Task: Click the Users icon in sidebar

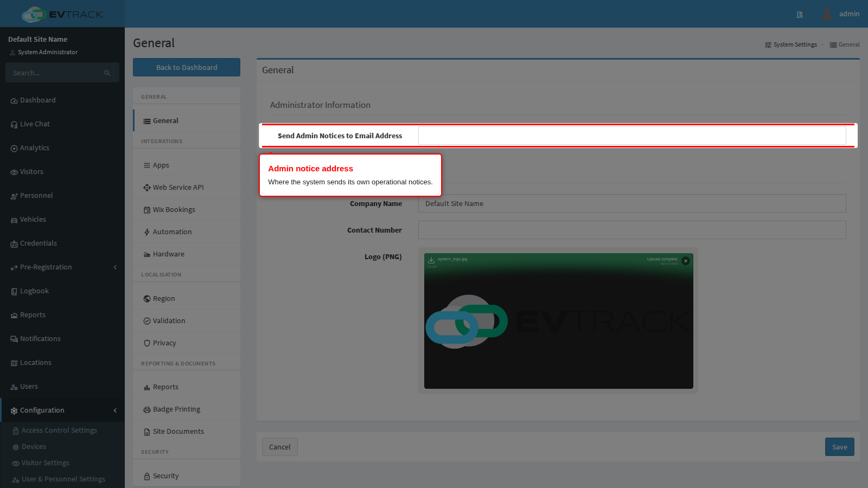Action: 14,387
